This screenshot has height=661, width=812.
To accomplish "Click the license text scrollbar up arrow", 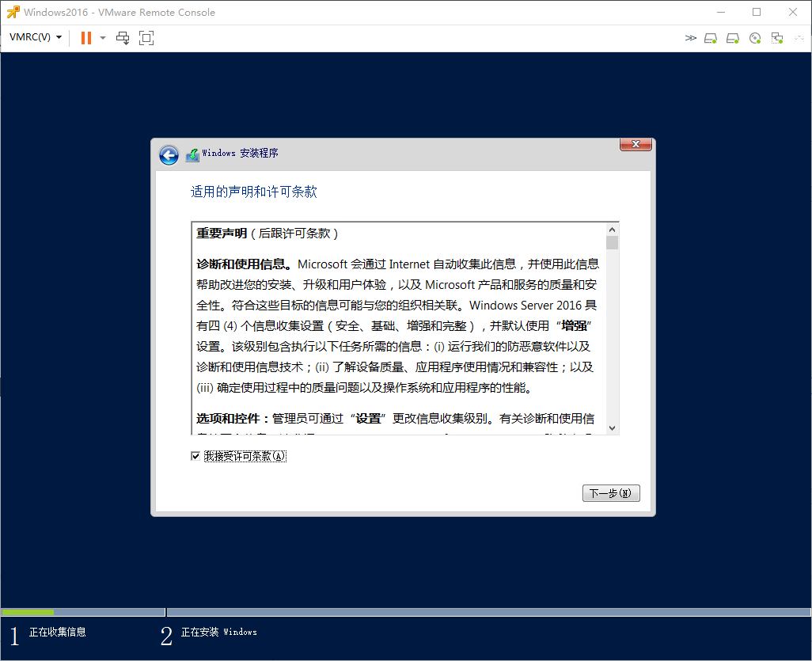I will (x=612, y=230).
